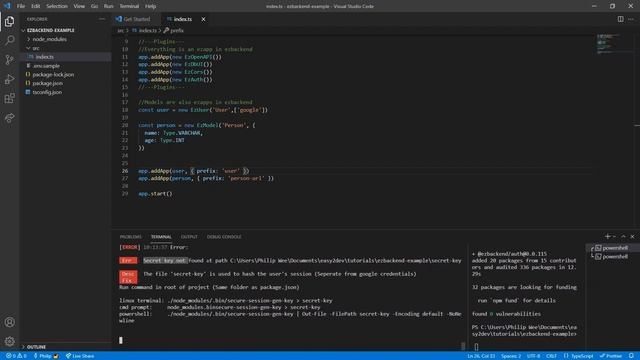This screenshot has height=360, width=640.
Task: Open the Terminal menu
Action: [129, 6]
